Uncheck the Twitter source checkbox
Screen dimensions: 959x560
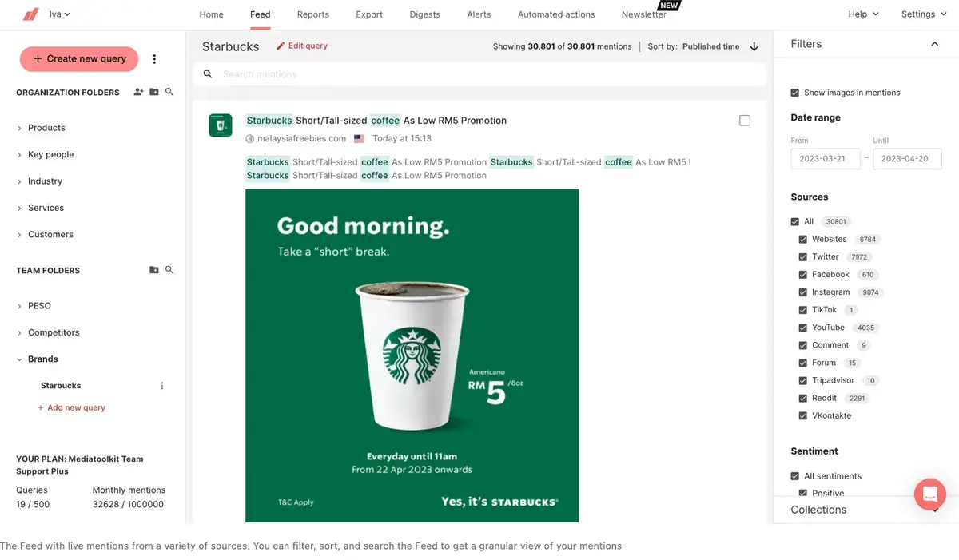click(802, 256)
